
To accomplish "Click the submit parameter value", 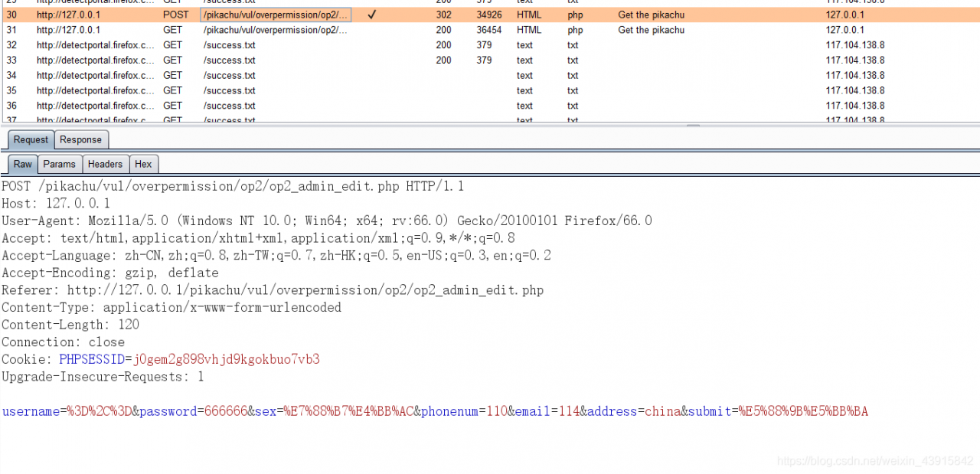I will [803, 411].
